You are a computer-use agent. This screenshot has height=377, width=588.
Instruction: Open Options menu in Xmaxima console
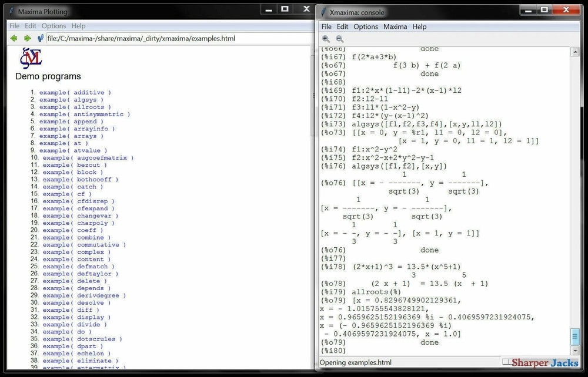coord(366,26)
